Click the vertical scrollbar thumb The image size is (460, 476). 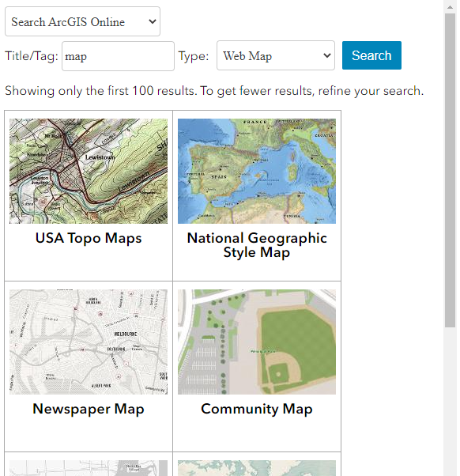point(450,170)
